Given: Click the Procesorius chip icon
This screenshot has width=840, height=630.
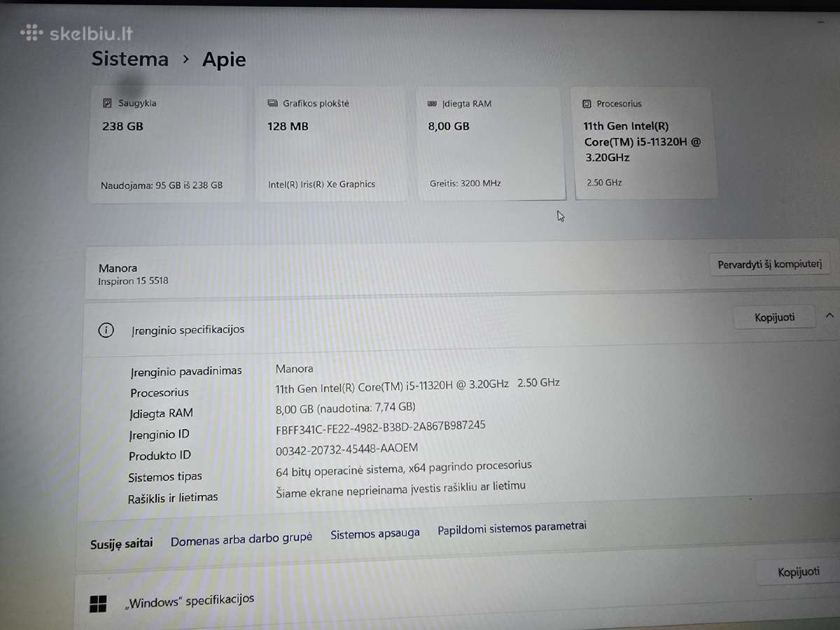Looking at the screenshot, I should 587,104.
